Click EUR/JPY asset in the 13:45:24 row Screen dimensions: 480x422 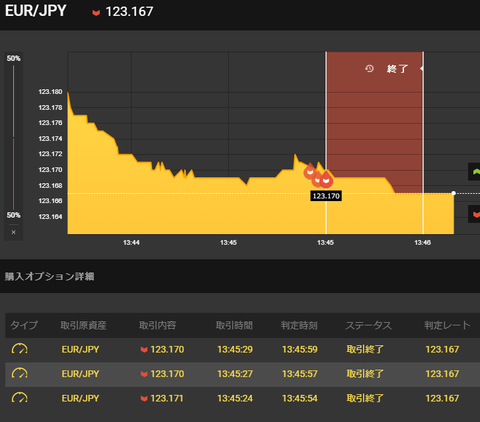pyautogui.click(x=80, y=398)
